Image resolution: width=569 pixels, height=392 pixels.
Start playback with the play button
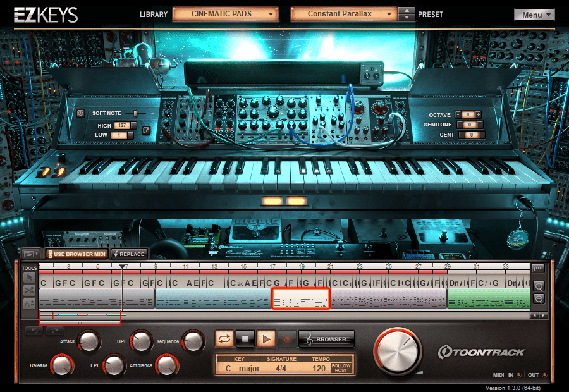pos(266,340)
